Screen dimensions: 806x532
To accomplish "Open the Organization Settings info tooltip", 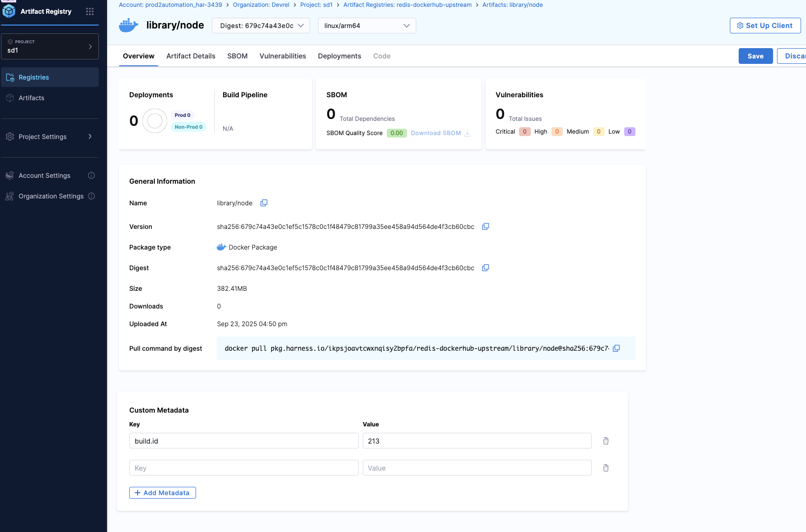I will [91, 196].
